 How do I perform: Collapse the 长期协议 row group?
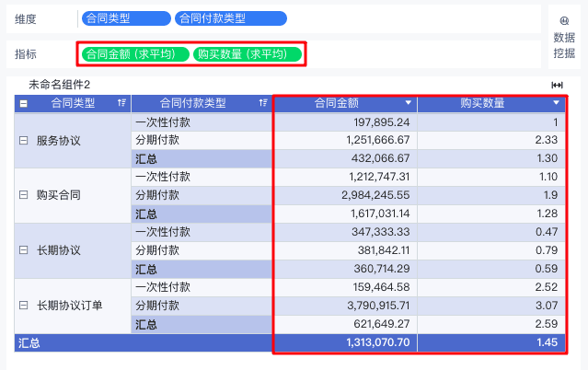pos(23,250)
